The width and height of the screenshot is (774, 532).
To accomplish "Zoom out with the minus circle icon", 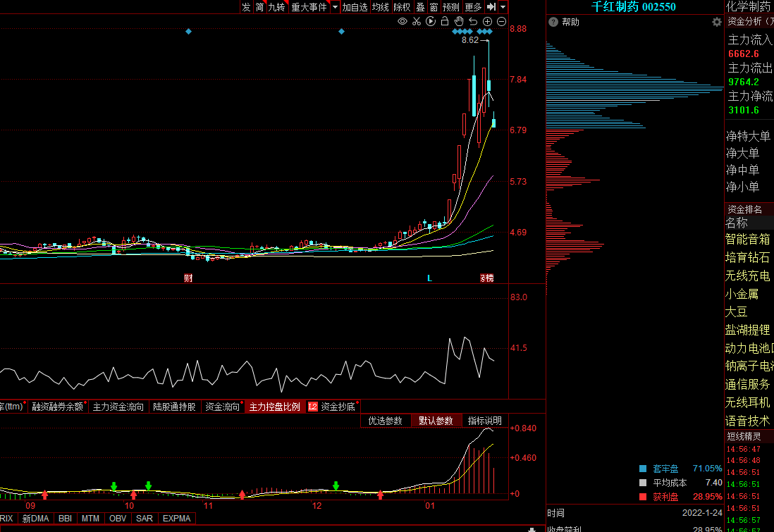I will point(501,21).
